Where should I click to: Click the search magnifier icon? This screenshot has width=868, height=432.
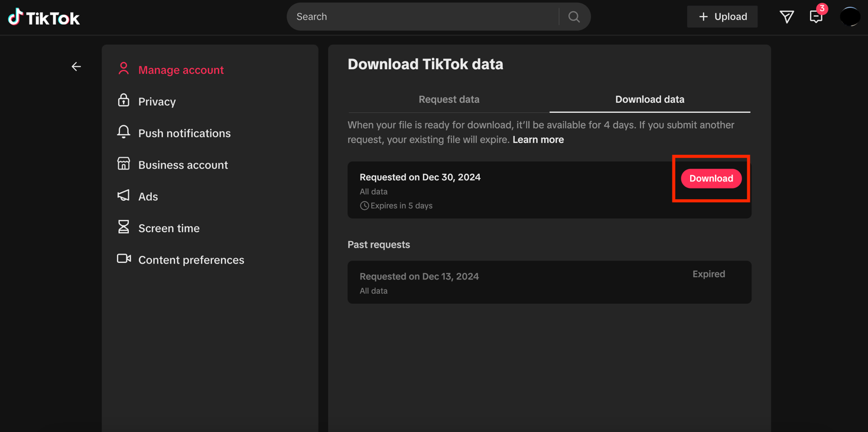coord(574,17)
